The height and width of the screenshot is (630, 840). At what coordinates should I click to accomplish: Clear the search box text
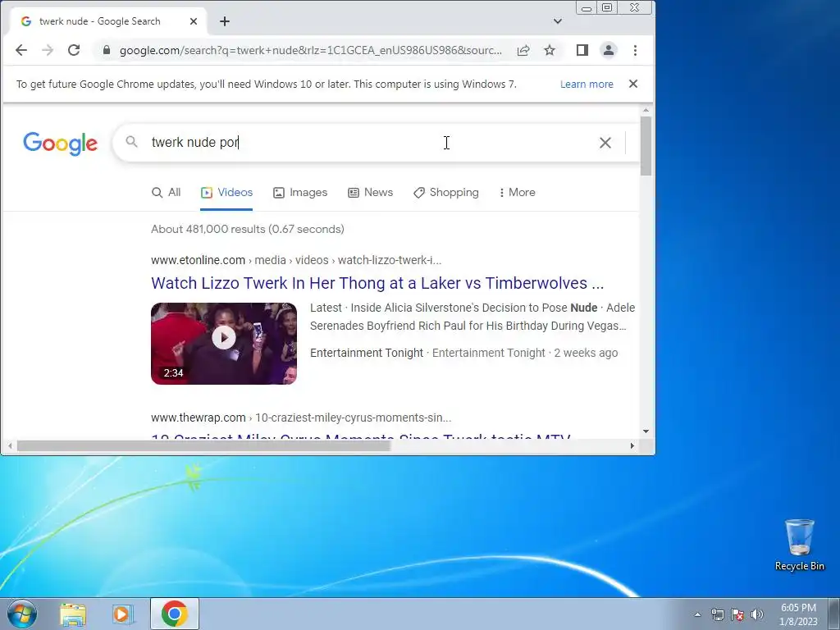pos(605,143)
